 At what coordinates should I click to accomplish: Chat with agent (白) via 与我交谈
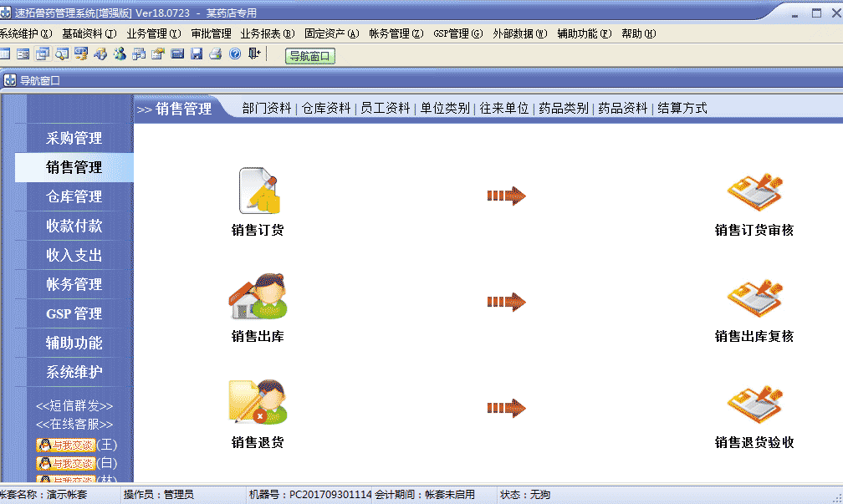[x=66, y=463]
